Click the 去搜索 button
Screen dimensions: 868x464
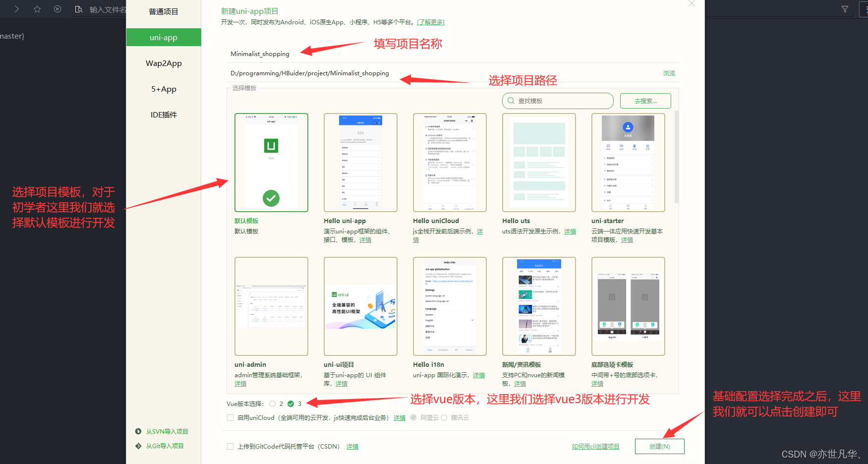click(645, 101)
